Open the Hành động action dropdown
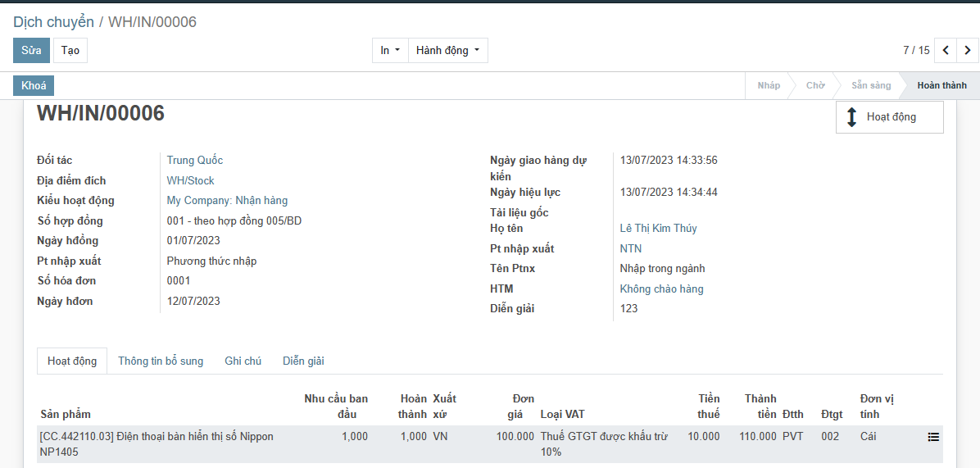The image size is (980, 468). pyautogui.click(x=447, y=51)
